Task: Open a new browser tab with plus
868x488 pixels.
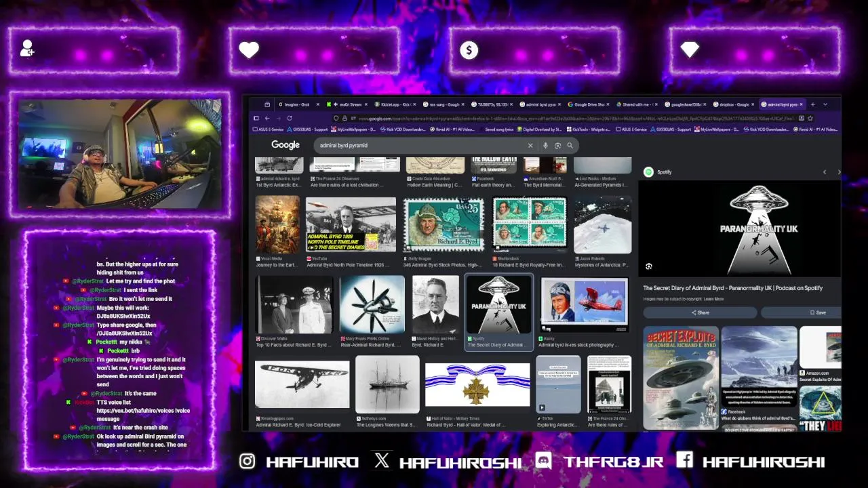Action: click(x=812, y=104)
